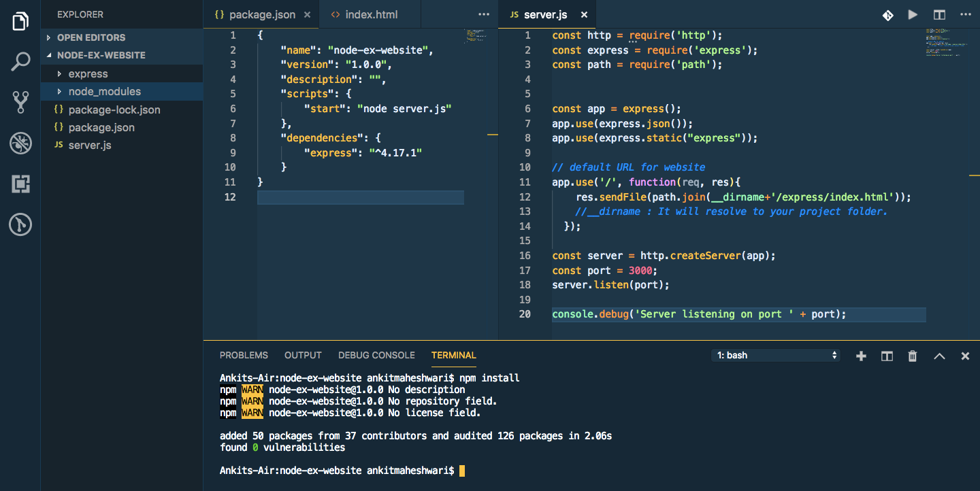The image size is (980, 491).
Task: Open the Extensions view from the Activity Bar
Action: click(x=20, y=184)
